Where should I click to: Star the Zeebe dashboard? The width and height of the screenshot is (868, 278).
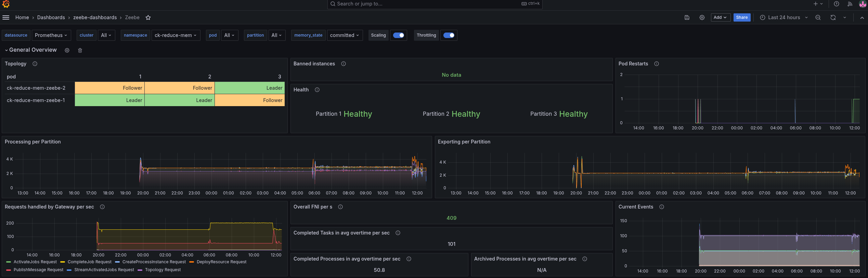[x=148, y=17]
